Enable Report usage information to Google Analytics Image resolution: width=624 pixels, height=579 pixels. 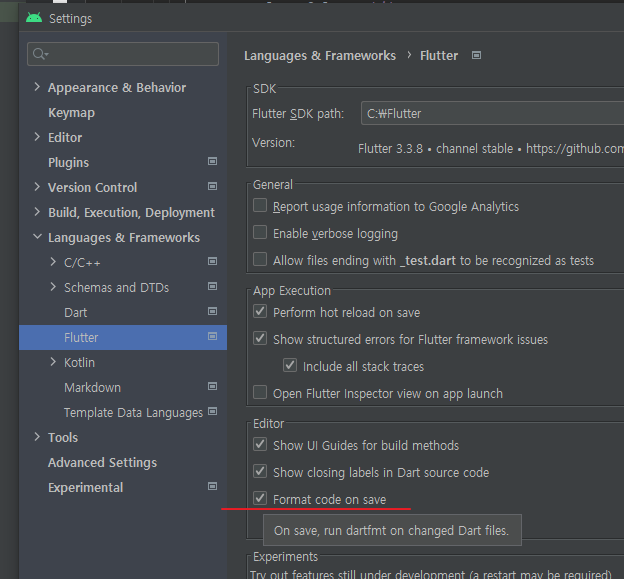coord(260,206)
